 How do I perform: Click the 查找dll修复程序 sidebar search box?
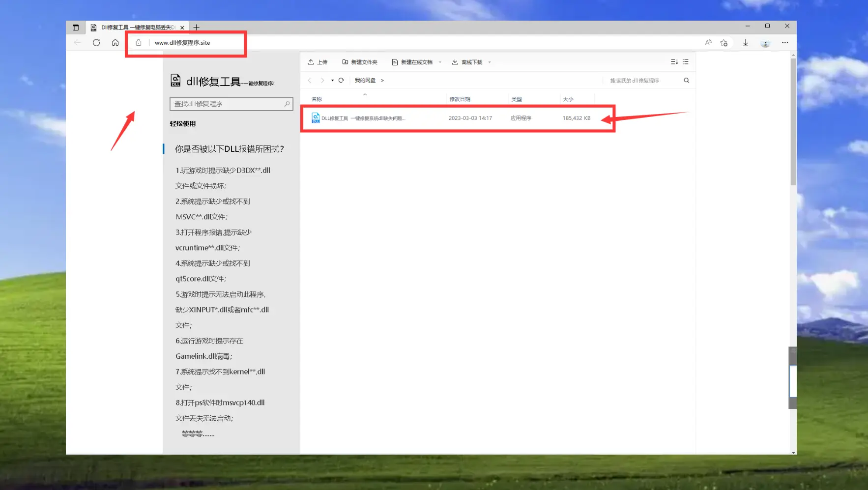[231, 104]
